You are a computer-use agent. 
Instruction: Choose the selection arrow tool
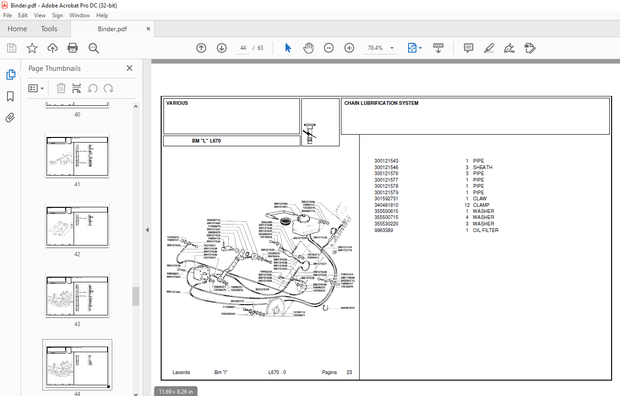click(288, 48)
